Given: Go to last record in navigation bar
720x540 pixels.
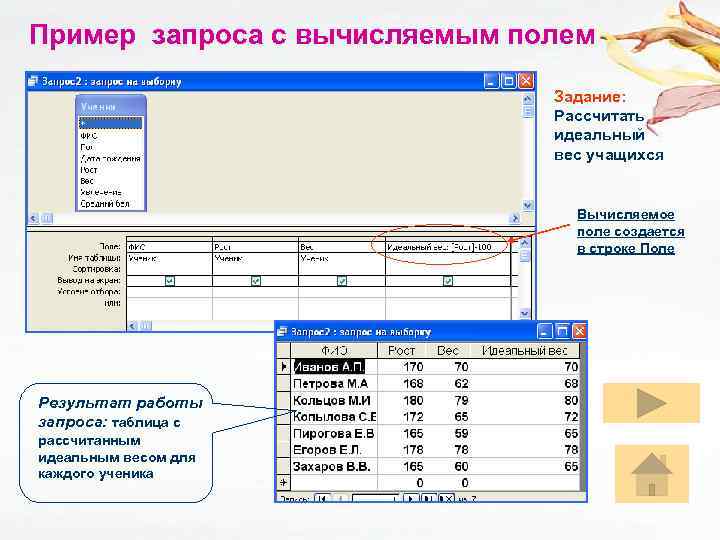Looking at the screenshot, I should click(x=428, y=498).
